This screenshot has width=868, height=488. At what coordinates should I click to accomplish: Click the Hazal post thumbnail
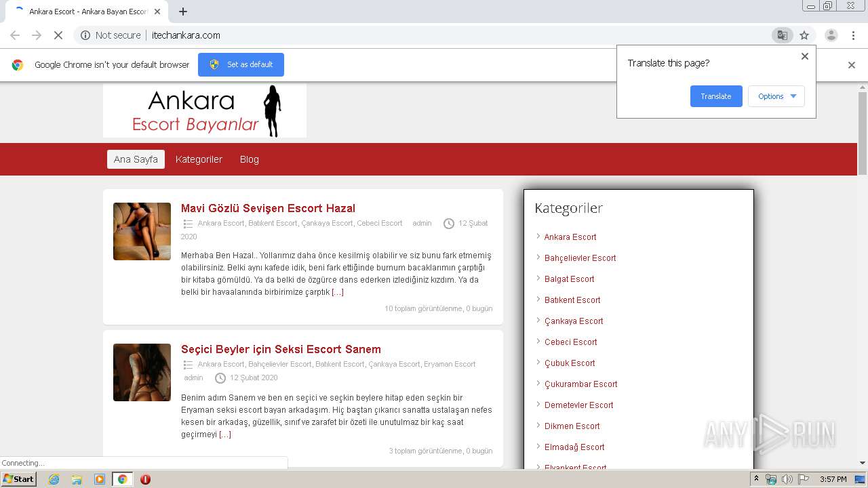142,231
